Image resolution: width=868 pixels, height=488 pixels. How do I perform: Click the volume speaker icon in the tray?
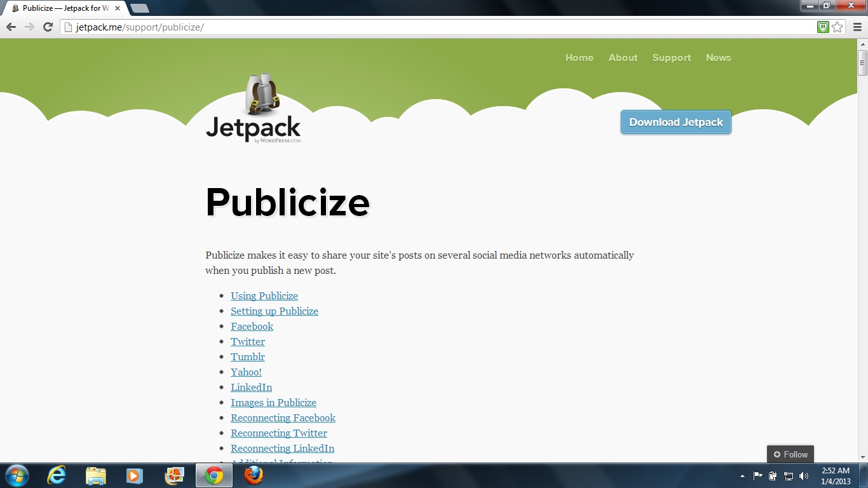[804, 476]
